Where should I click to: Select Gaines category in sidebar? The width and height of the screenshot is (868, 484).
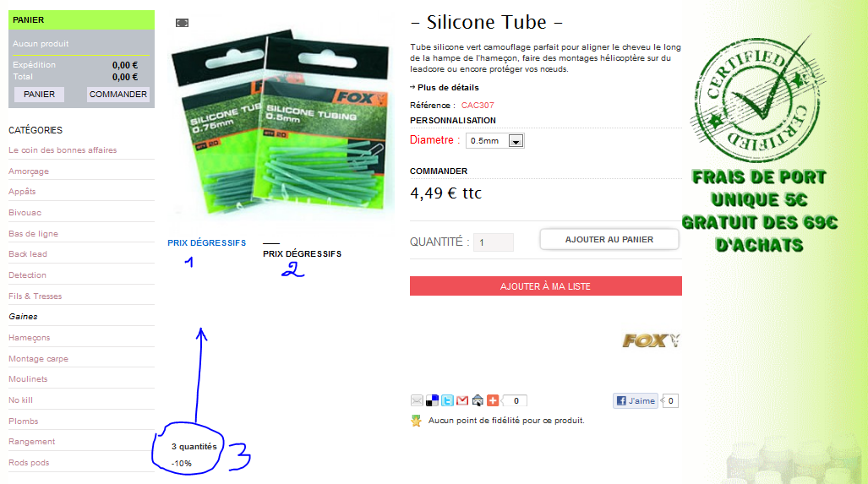pyautogui.click(x=24, y=317)
